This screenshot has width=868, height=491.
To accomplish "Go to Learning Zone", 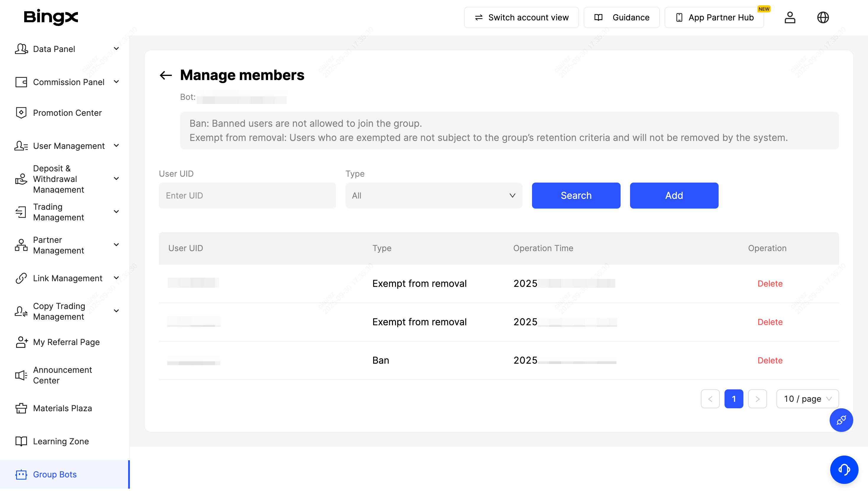I will coord(61,441).
